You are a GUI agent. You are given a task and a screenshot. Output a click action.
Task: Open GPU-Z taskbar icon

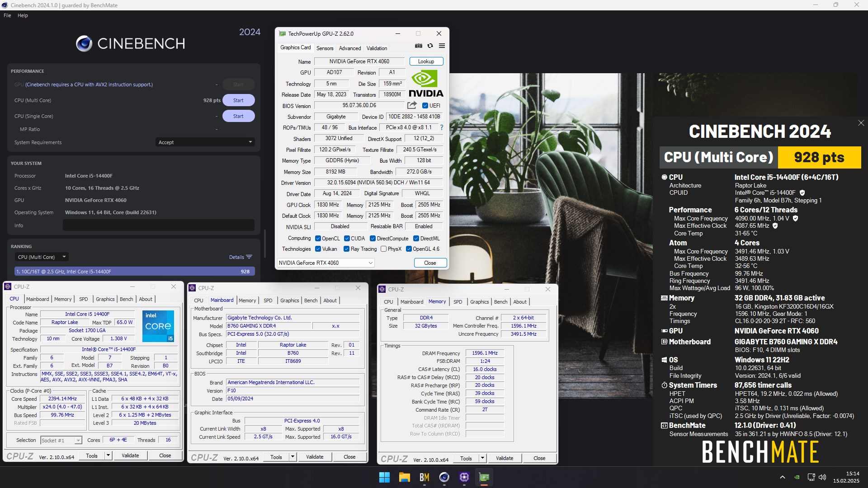tap(484, 477)
